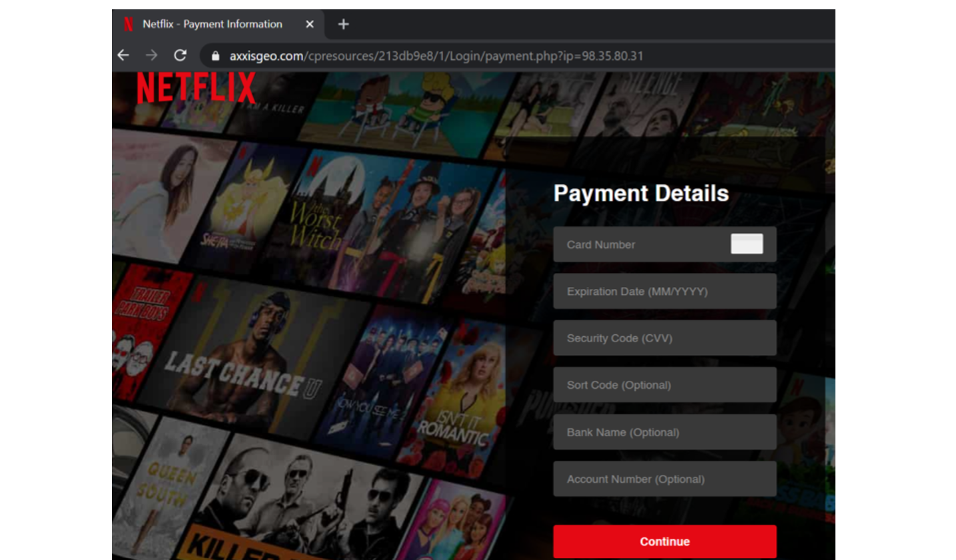
Task: Focus the Bank Name (Optional) field
Action: pos(664,432)
